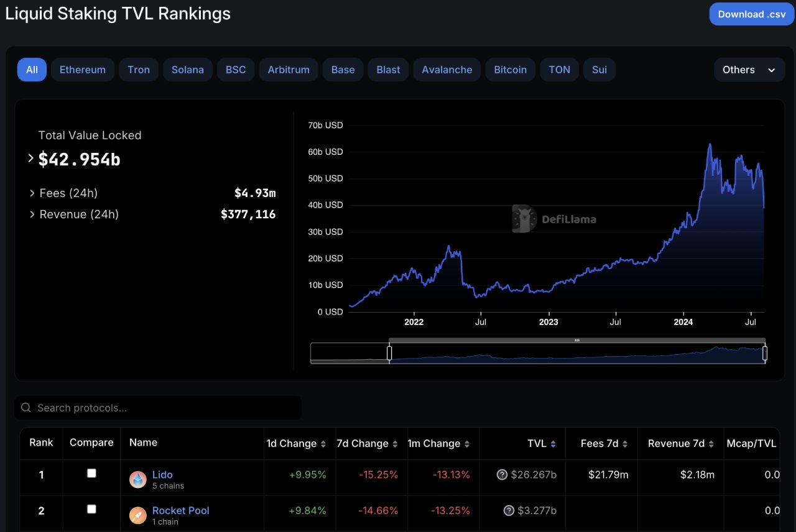
Task: Click Lido's -15.25% 7d change value
Action: pos(378,475)
